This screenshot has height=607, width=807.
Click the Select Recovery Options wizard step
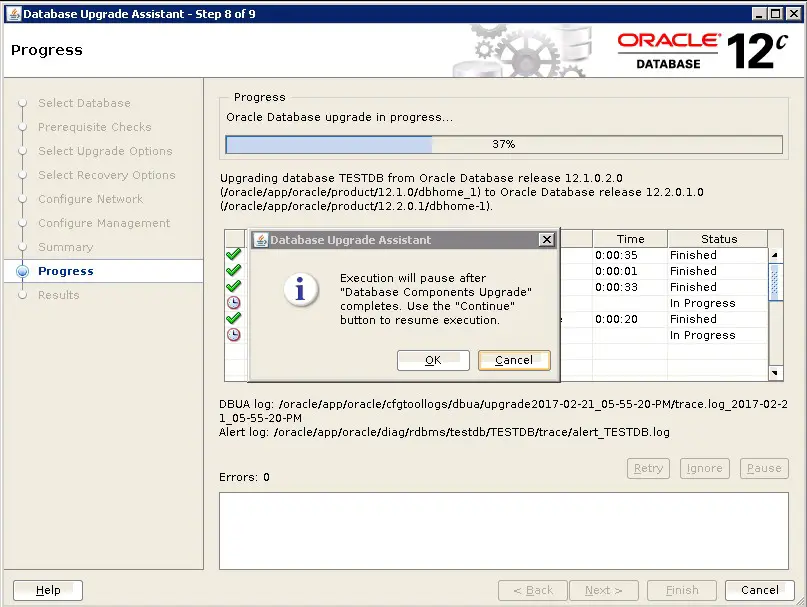[x=107, y=175]
